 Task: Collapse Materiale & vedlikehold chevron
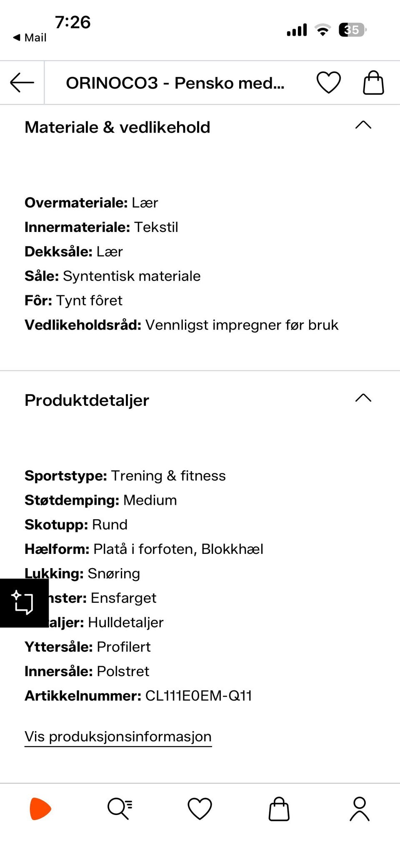pyautogui.click(x=363, y=125)
